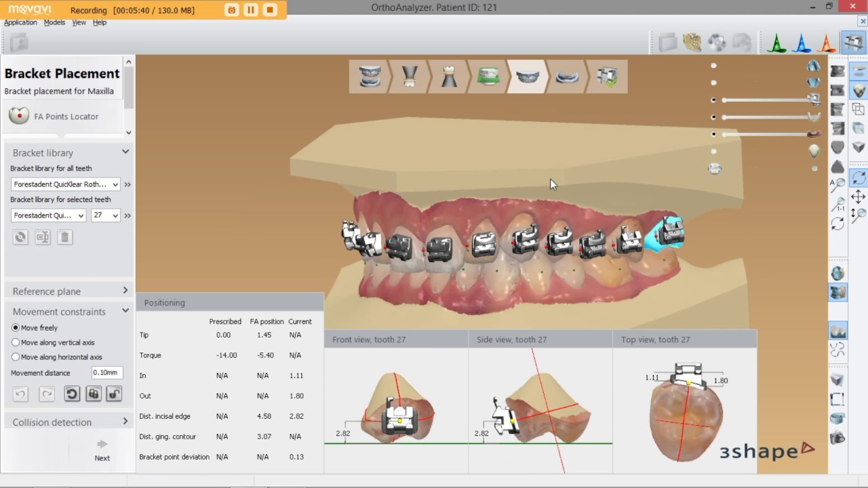Viewport: 868px width, 488px height.
Task: Select the pan move arrows tool
Action: [859, 197]
